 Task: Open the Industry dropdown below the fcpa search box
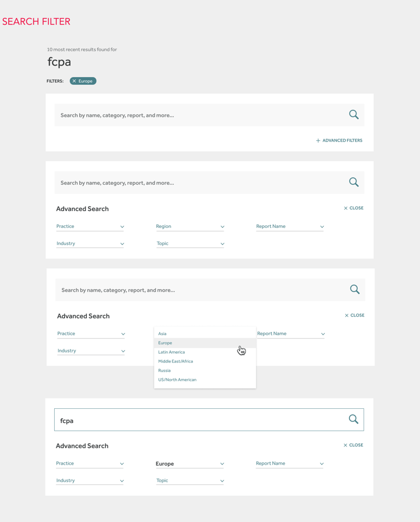coord(90,480)
